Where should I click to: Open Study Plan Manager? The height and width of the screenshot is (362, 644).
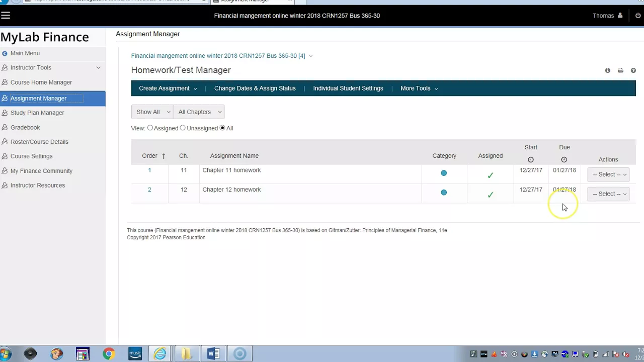point(37,113)
